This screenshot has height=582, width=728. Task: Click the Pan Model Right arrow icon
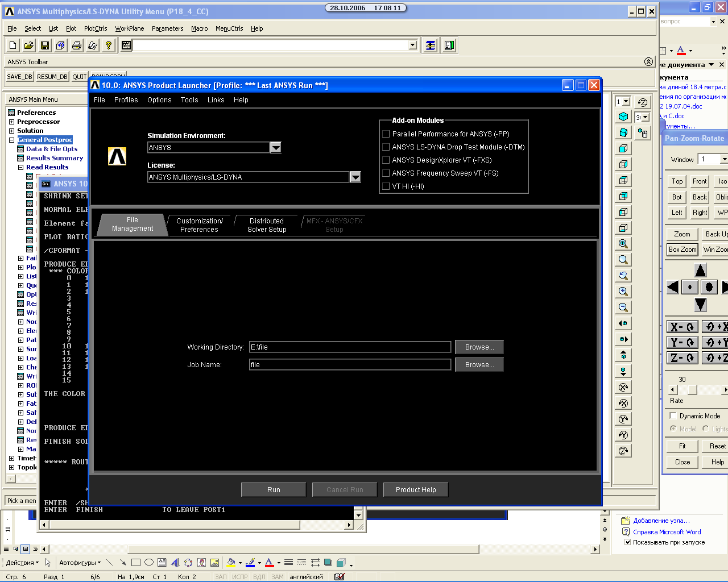[623, 339]
